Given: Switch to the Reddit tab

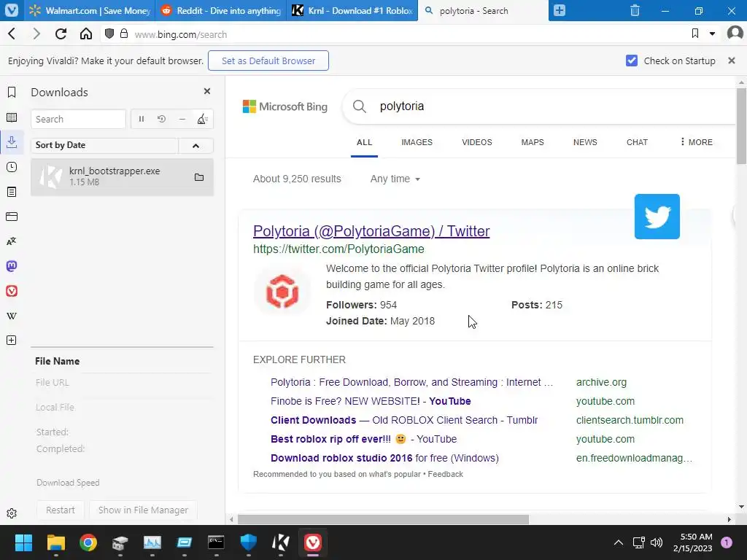Looking at the screenshot, I should pyautogui.click(x=221, y=10).
